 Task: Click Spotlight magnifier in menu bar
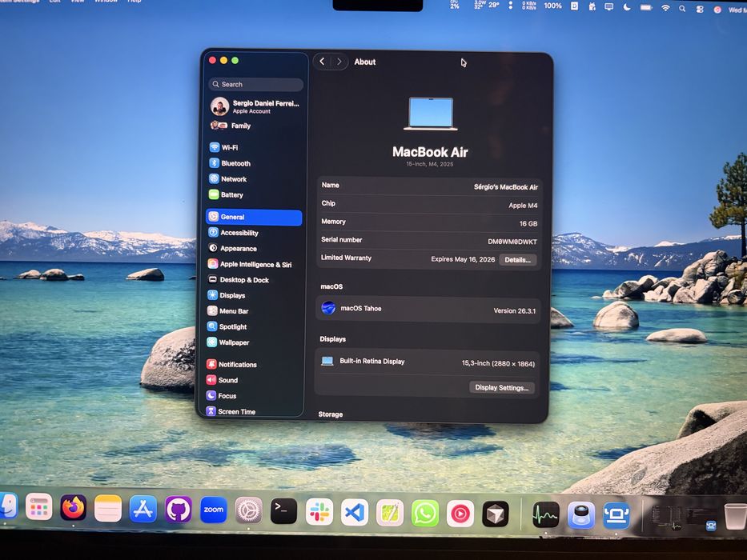point(682,9)
